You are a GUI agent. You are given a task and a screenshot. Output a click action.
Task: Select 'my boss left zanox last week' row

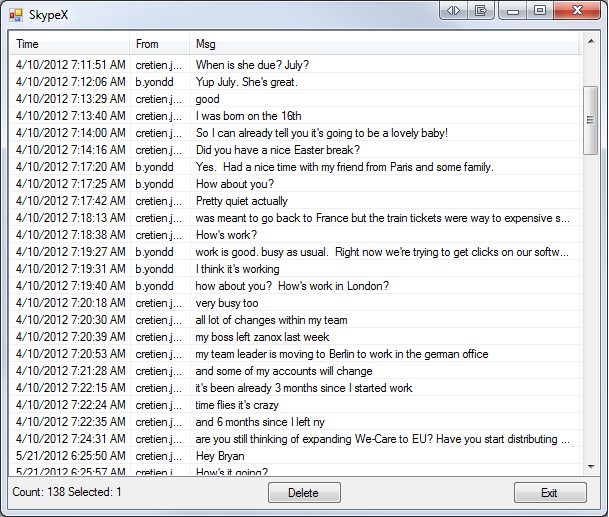tap(295, 337)
